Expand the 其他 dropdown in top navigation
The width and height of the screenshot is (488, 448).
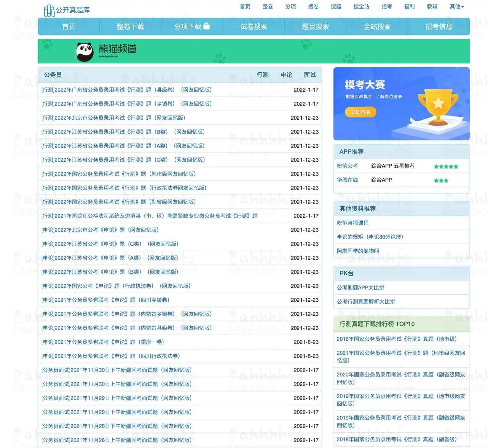pyautogui.click(x=456, y=6)
